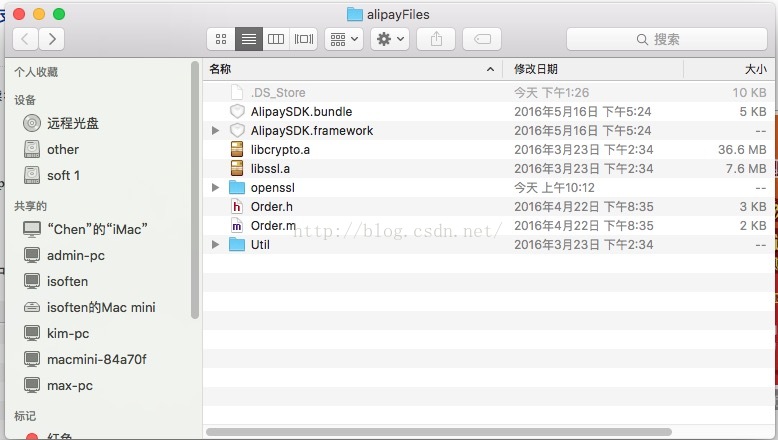Select the file name libcrypto.a
This screenshot has width=778, height=440.
pos(280,150)
